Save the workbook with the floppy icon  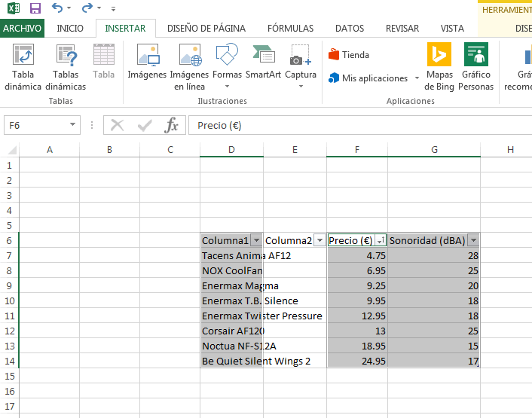tap(35, 8)
